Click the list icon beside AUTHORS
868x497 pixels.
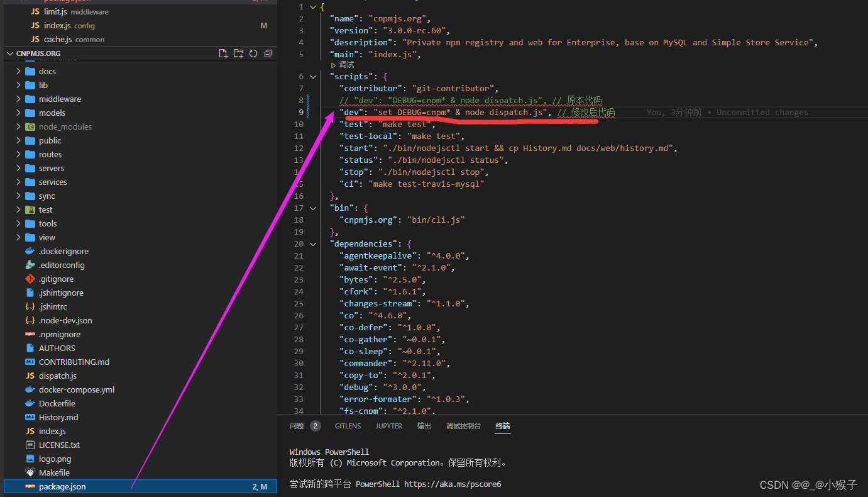pos(30,348)
